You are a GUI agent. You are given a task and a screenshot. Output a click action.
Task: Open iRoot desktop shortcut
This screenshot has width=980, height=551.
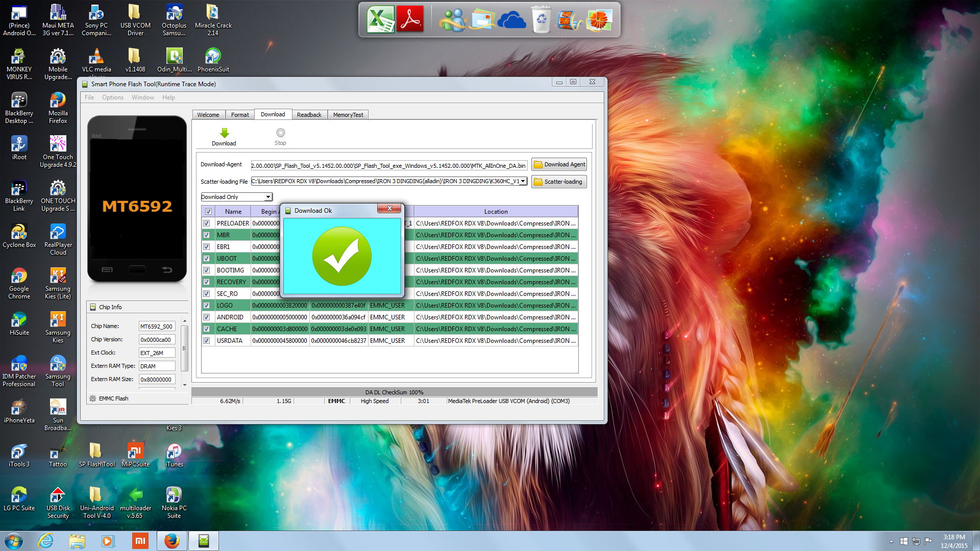19,148
